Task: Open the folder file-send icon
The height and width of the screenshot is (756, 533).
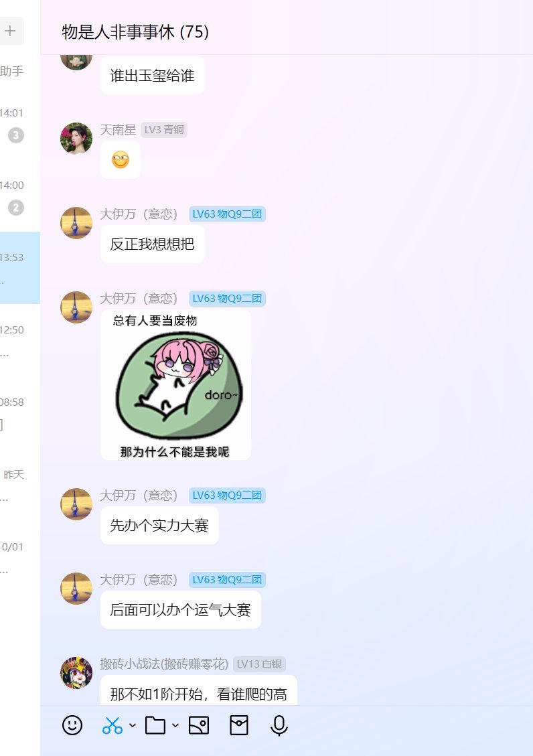Action: (x=155, y=725)
